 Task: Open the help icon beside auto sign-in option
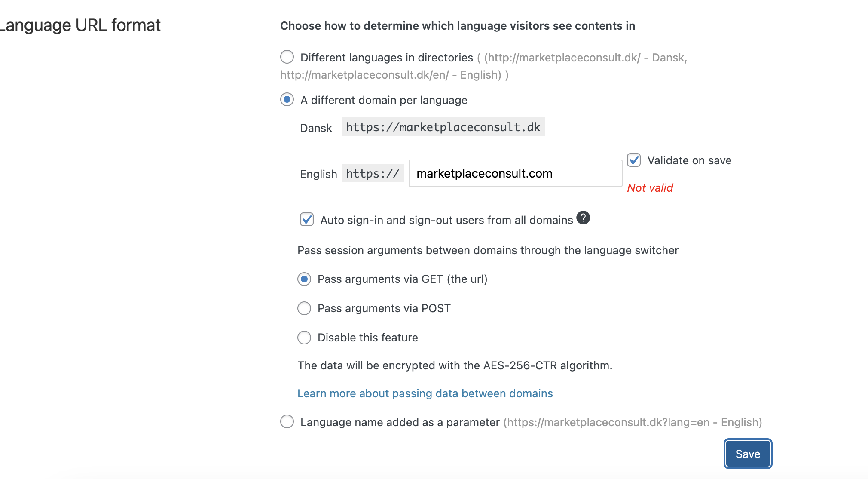[x=583, y=218]
